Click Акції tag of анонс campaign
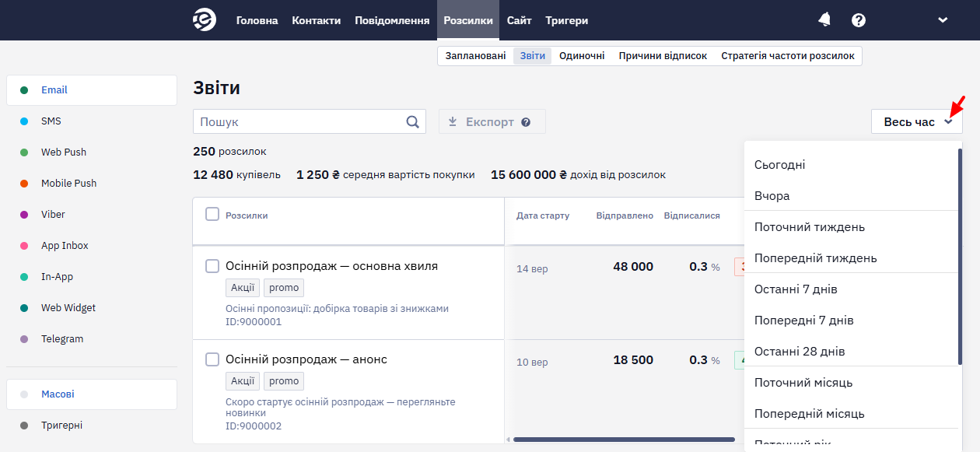 [243, 381]
